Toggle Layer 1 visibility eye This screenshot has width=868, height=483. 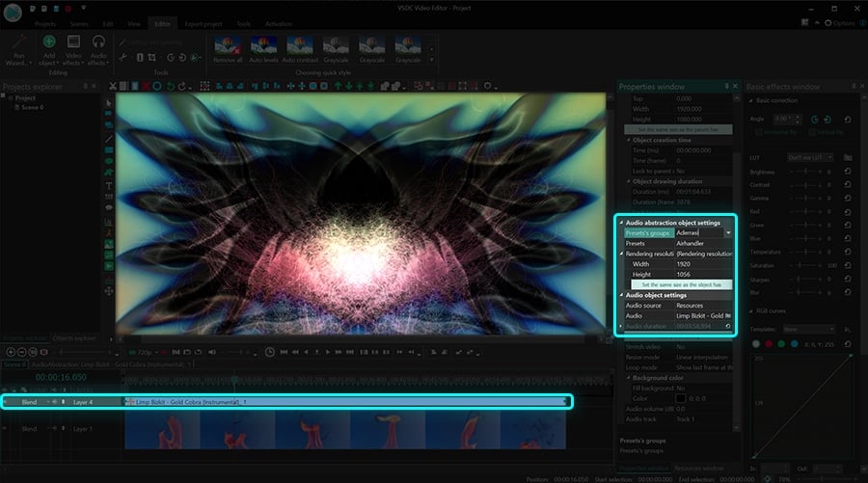5,429
